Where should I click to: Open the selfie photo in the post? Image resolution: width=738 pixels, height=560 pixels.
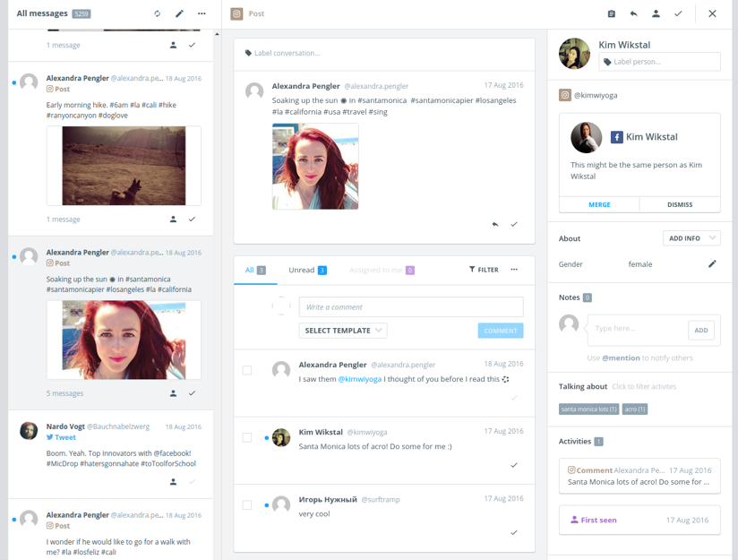point(315,167)
